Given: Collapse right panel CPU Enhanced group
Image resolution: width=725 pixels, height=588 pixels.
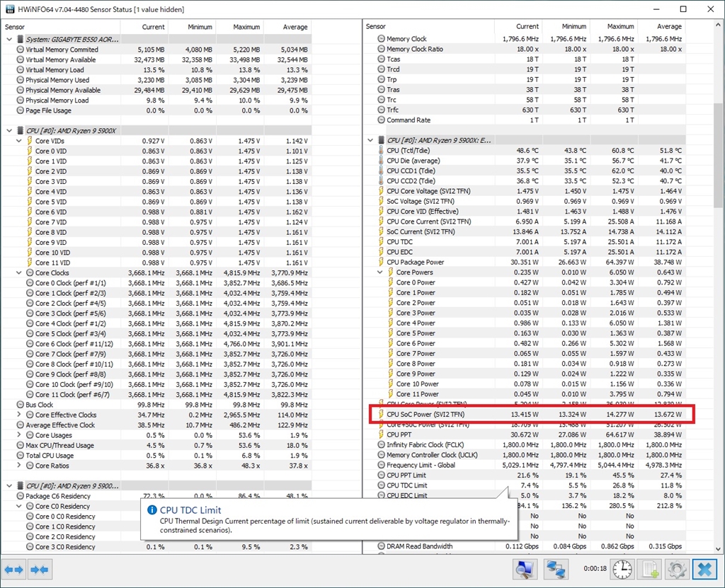Looking at the screenshot, I should pyautogui.click(x=370, y=140).
